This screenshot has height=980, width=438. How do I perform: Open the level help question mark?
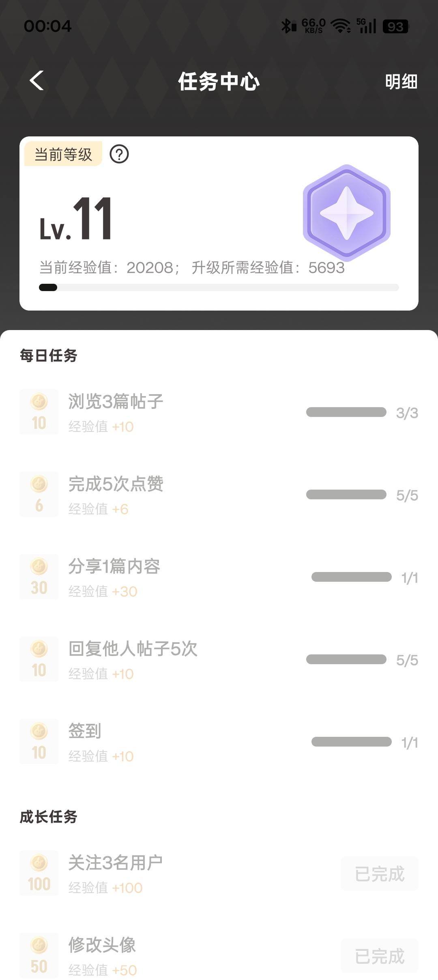pos(119,154)
